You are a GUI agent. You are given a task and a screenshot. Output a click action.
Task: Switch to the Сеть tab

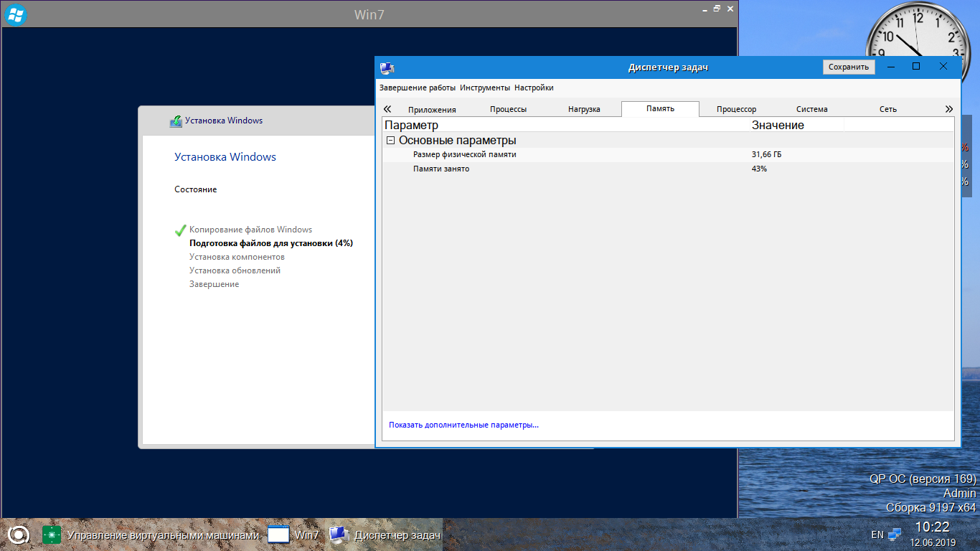(888, 109)
